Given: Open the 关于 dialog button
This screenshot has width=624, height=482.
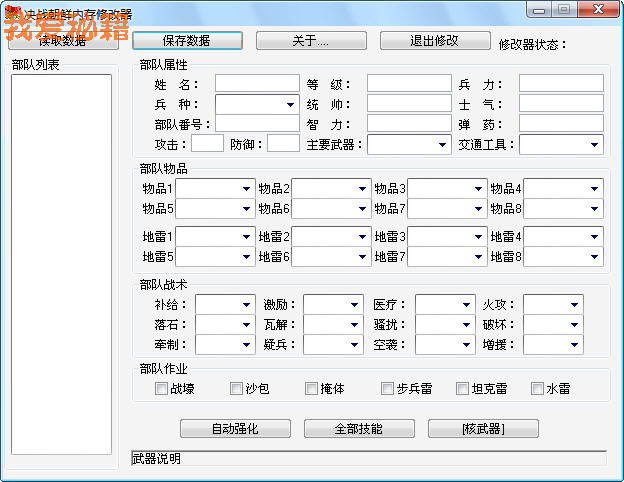Looking at the screenshot, I should click(311, 41).
